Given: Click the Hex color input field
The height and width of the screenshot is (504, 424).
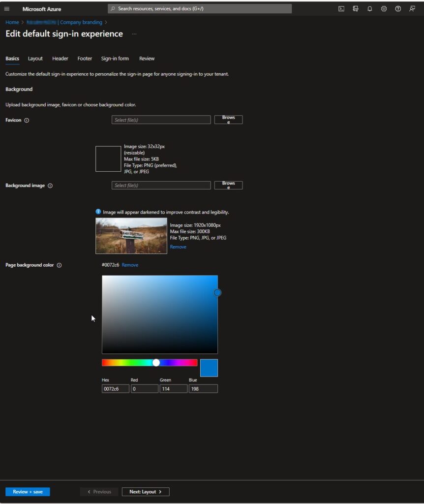Looking at the screenshot, I should pos(115,388).
